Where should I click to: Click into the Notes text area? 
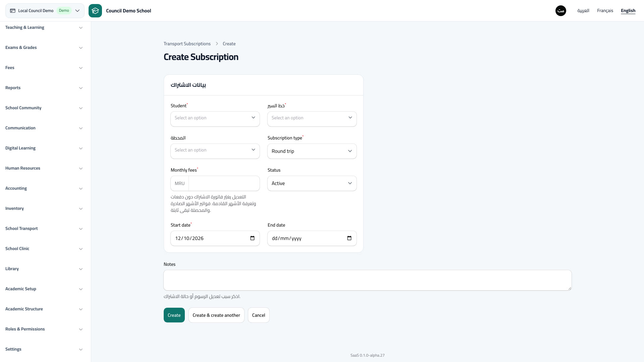[368, 280]
